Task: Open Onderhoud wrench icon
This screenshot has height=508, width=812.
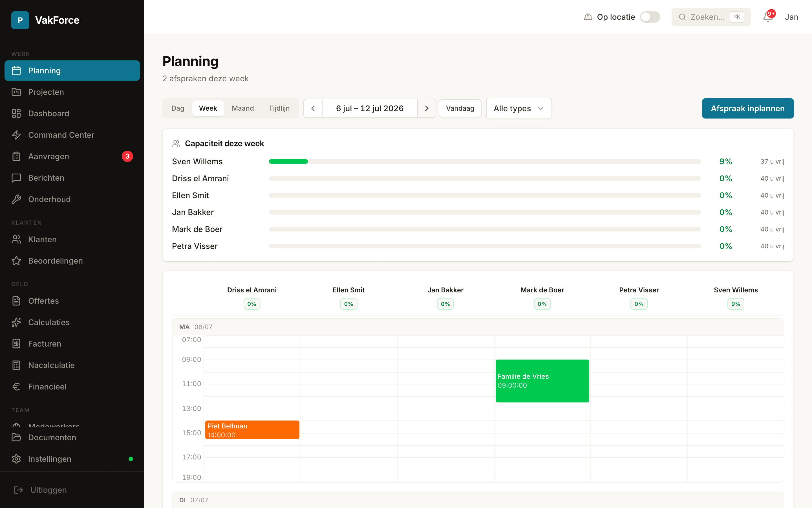Action: click(x=16, y=200)
